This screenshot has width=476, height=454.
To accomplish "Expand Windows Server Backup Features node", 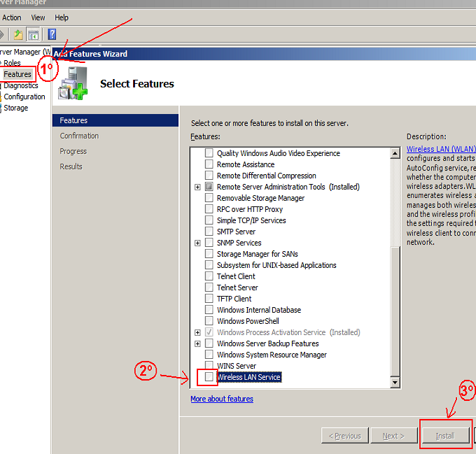I will 197,343.
